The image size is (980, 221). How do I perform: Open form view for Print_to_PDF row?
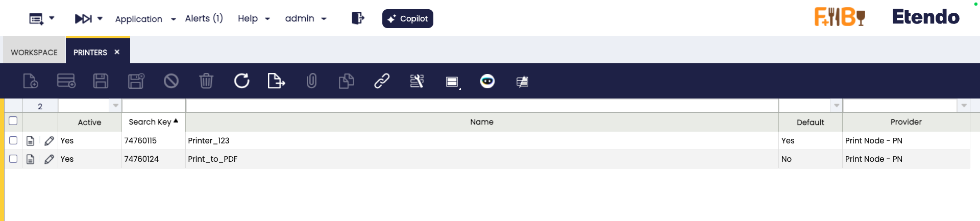point(31,159)
